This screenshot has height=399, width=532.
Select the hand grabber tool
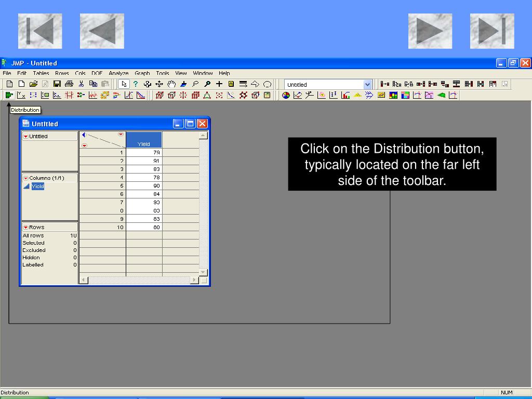[171, 84]
